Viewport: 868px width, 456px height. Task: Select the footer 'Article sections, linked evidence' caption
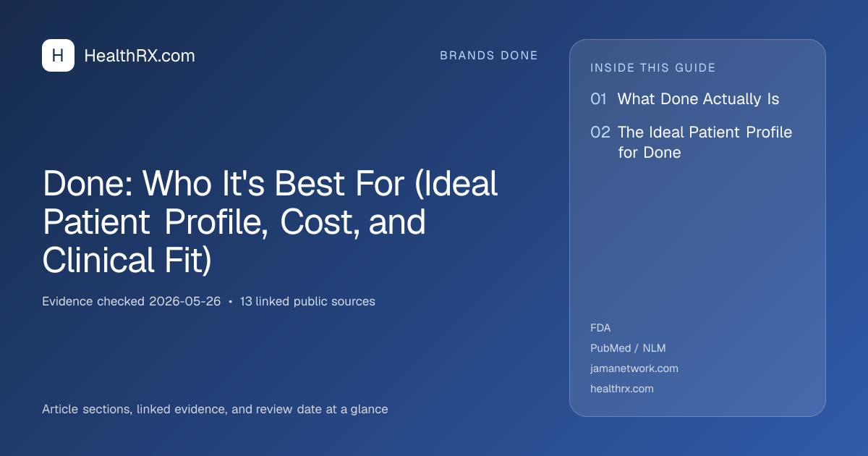coord(215,409)
